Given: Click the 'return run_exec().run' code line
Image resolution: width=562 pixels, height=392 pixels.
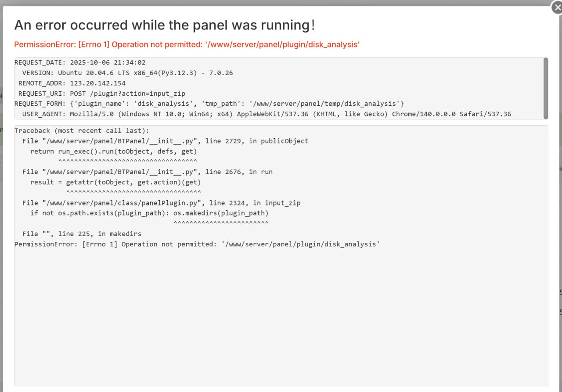Looking at the screenshot, I should pyautogui.click(x=113, y=151).
